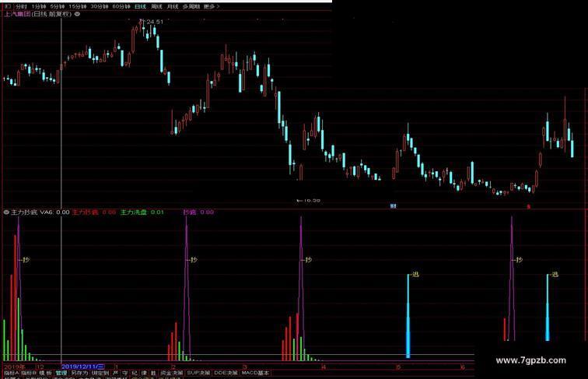Select the MACD基本 indicator tab
Viewport: 588px width, 379px height.
[x=255, y=373]
